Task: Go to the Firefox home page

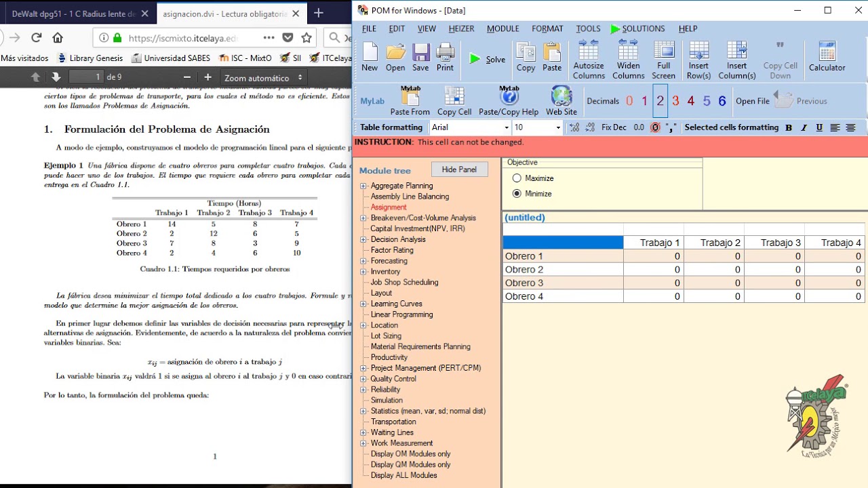Action: [x=58, y=38]
